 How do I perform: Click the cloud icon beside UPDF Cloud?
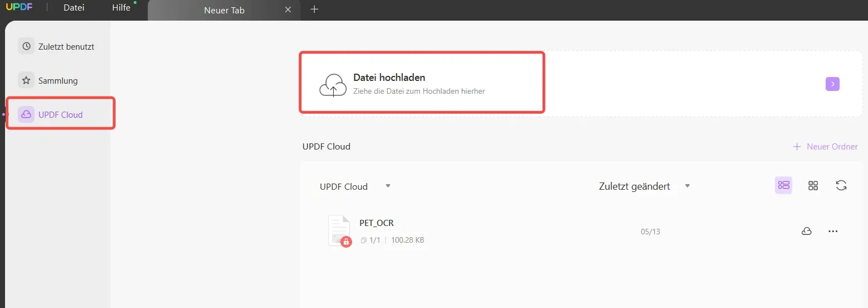(26, 114)
